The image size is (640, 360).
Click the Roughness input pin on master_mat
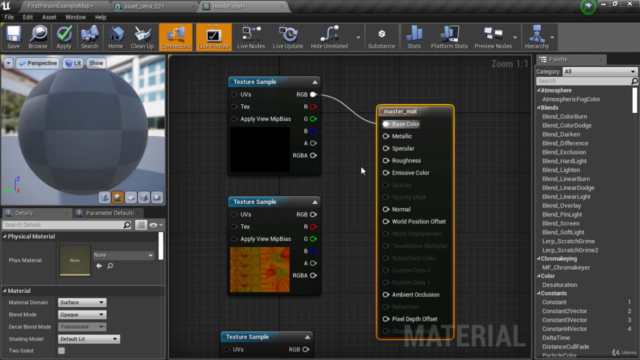tap(386, 161)
